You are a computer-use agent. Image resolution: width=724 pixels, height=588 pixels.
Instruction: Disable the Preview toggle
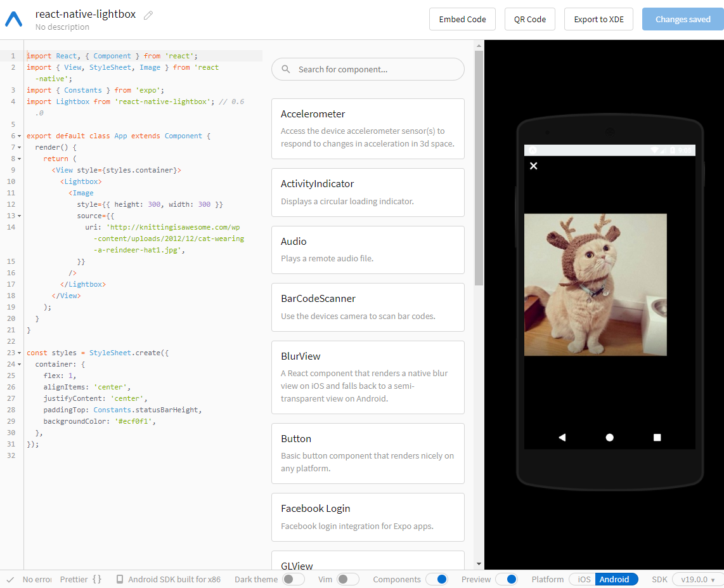coord(507,579)
